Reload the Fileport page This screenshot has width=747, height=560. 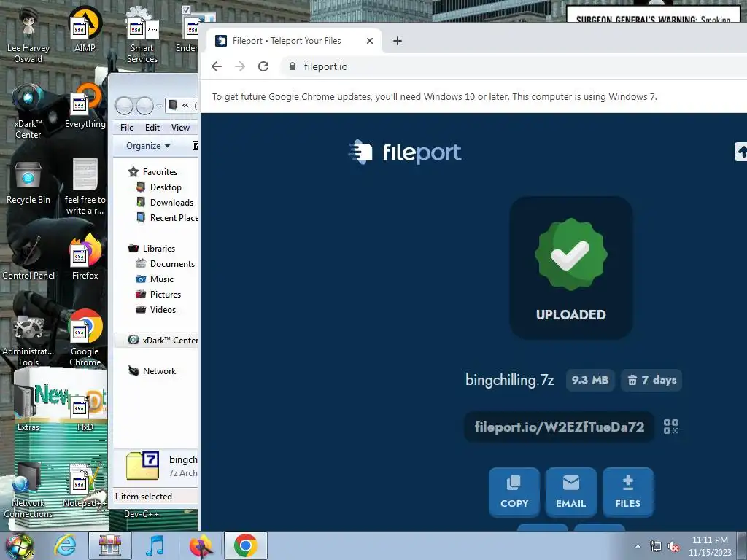(263, 66)
